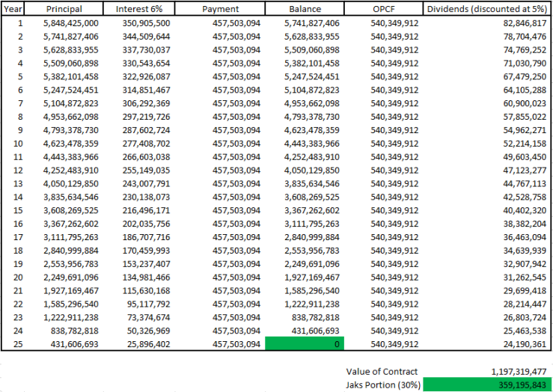
Task: Select the green zero Balance cell in year 25
Action: point(305,343)
